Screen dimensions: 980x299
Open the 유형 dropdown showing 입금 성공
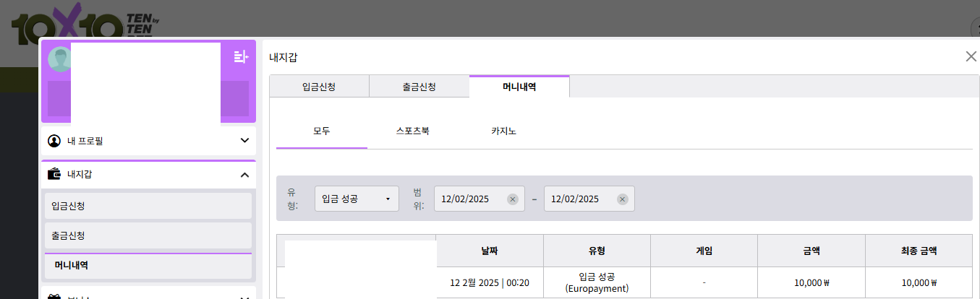click(357, 199)
